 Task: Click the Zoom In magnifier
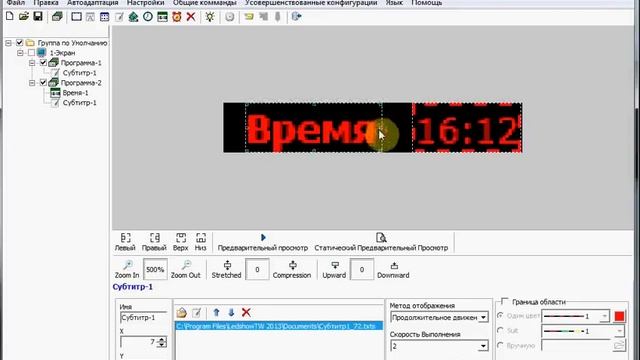[x=127, y=269]
